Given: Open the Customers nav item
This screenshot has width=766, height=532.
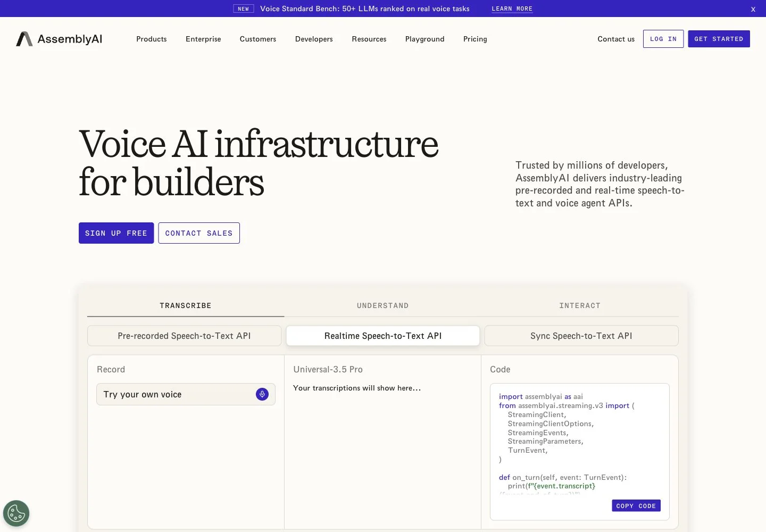Looking at the screenshot, I should click(x=258, y=39).
